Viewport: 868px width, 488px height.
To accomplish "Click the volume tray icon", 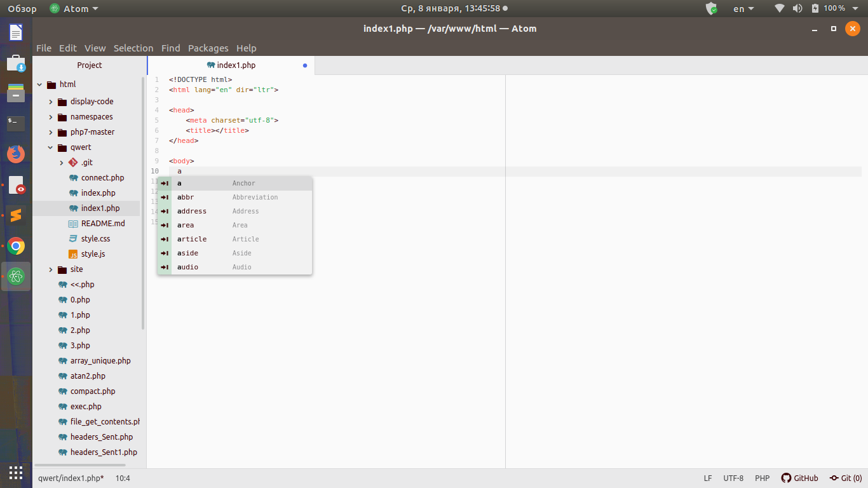I will click(797, 9).
